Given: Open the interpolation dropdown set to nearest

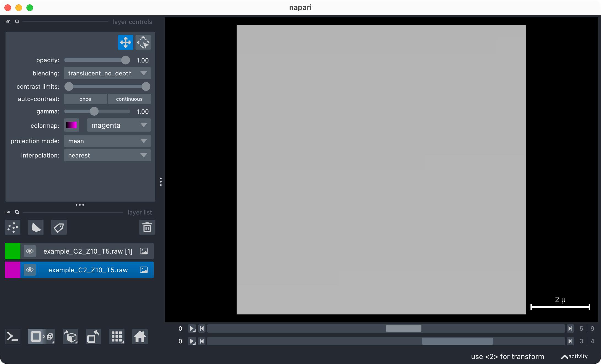Looking at the screenshot, I should pyautogui.click(x=107, y=155).
